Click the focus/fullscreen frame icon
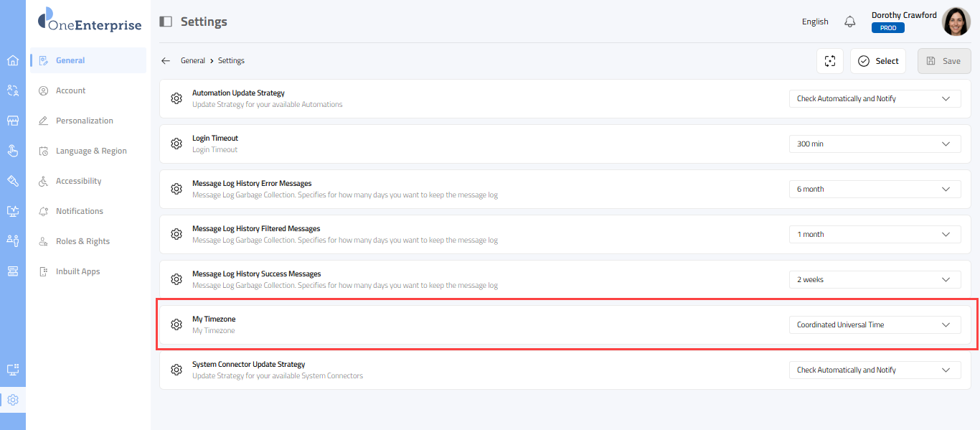This screenshot has height=430, width=980. [x=830, y=61]
